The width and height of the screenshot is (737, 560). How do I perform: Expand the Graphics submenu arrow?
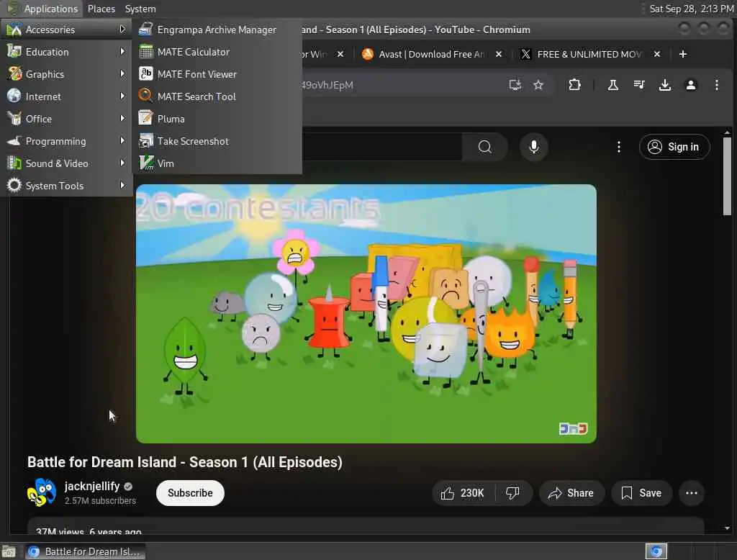[x=122, y=73]
